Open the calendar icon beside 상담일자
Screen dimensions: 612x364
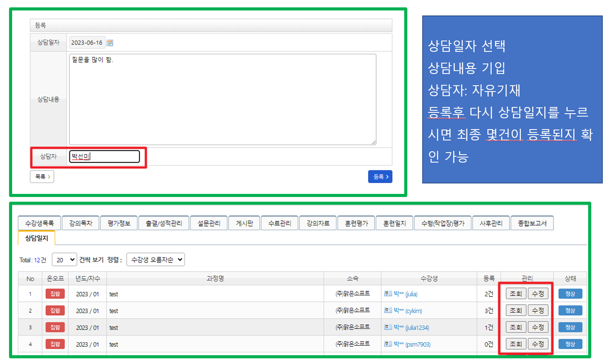(110, 43)
